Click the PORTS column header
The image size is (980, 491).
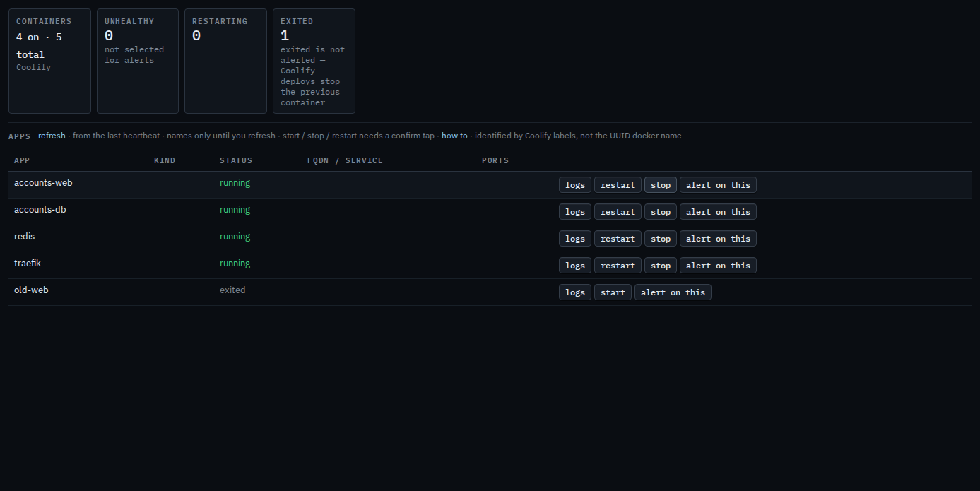tap(495, 160)
